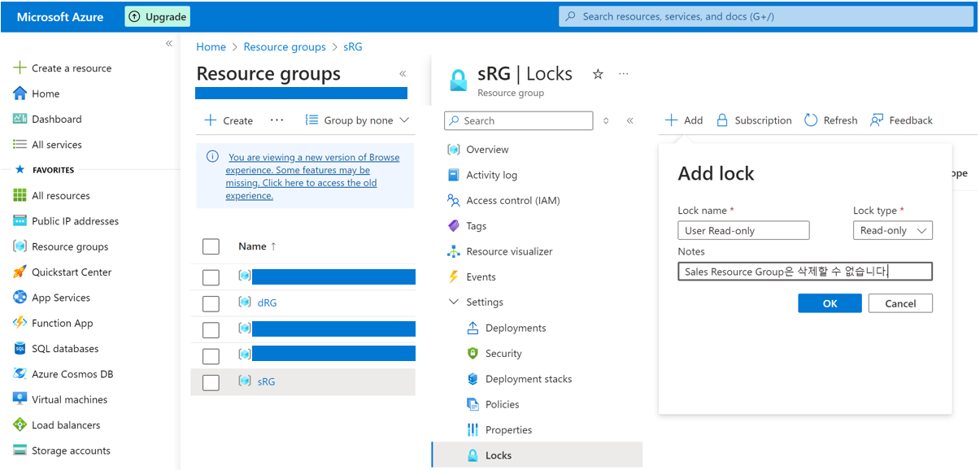Focus the Notes field
The width and height of the screenshot is (980, 470).
[805, 272]
